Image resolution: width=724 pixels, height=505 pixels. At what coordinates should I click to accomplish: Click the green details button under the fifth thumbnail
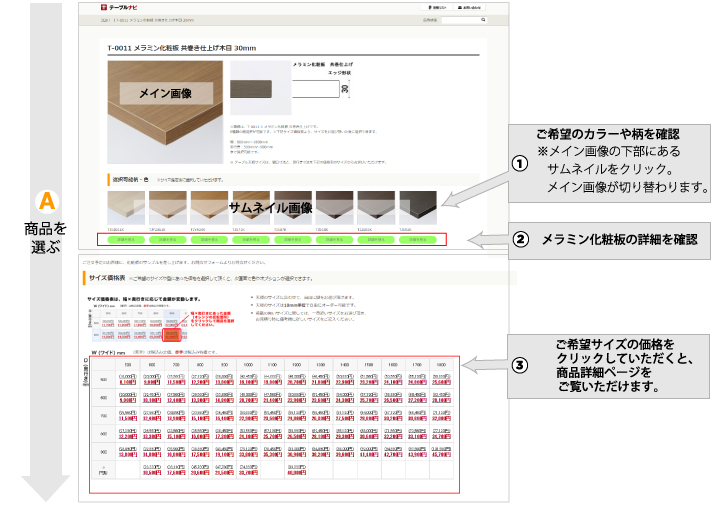(293, 240)
